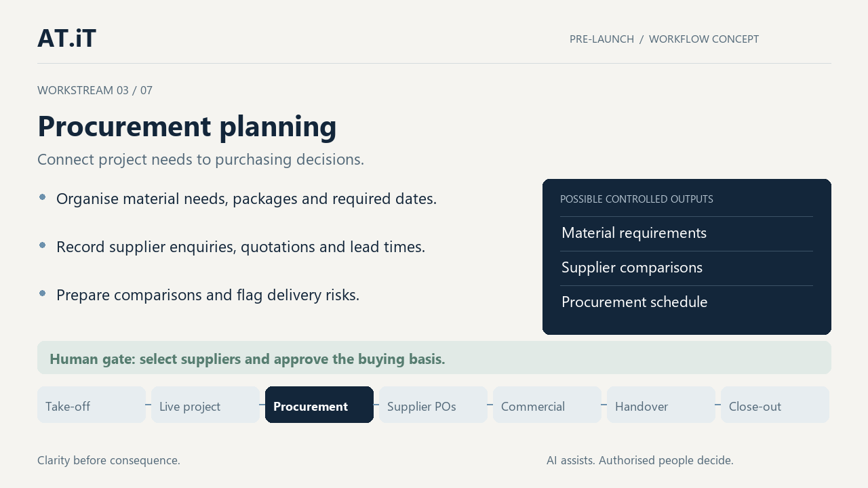Open the Live project step
Image resolution: width=868 pixels, height=488 pixels.
point(205,405)
